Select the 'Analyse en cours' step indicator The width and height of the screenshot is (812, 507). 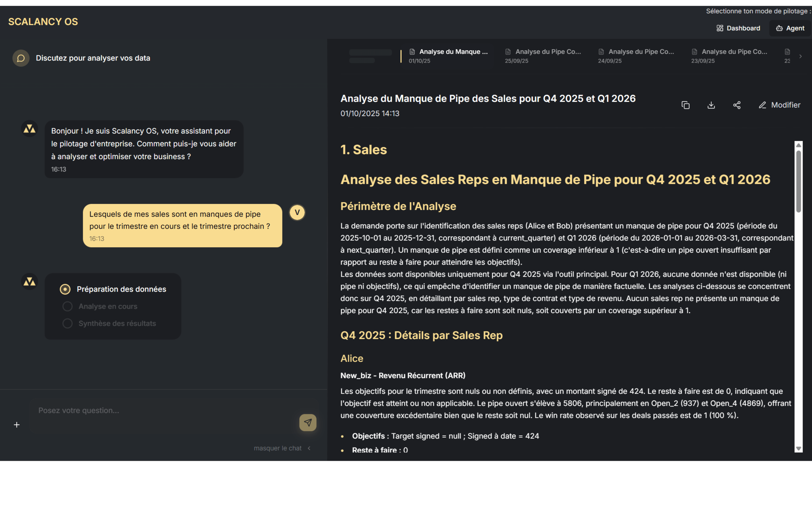(x=67, y=306)
